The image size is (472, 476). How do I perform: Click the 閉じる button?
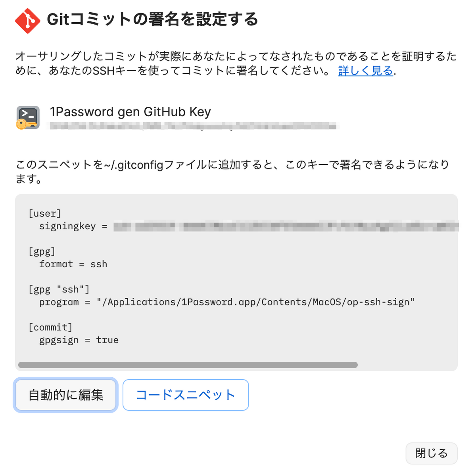click(x=432, y=453)
